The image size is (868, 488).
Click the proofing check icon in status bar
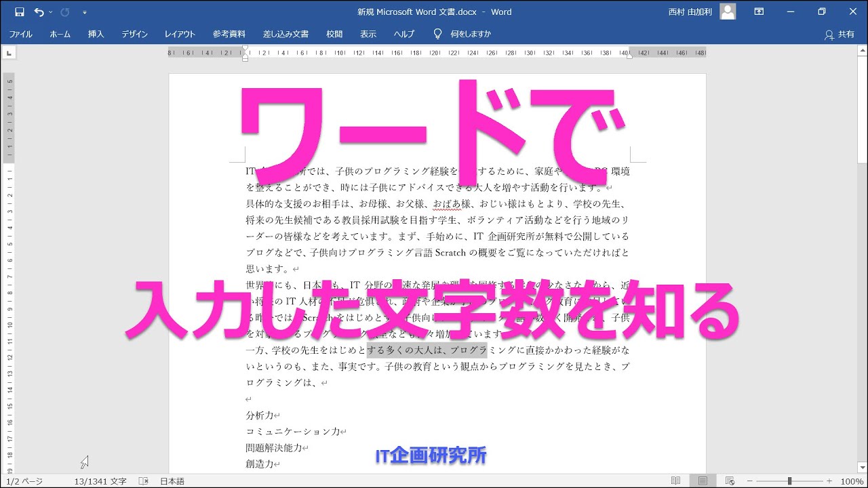point(143,481)
